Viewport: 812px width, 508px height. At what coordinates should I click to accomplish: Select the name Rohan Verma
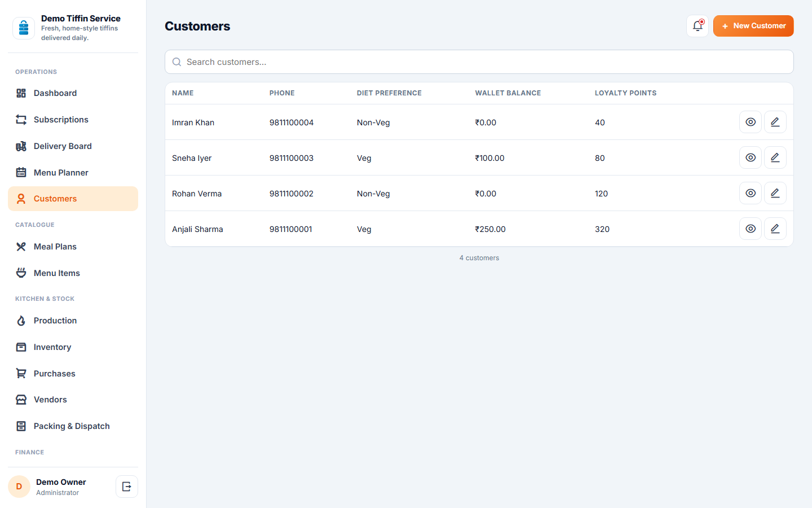click(197, 194)
